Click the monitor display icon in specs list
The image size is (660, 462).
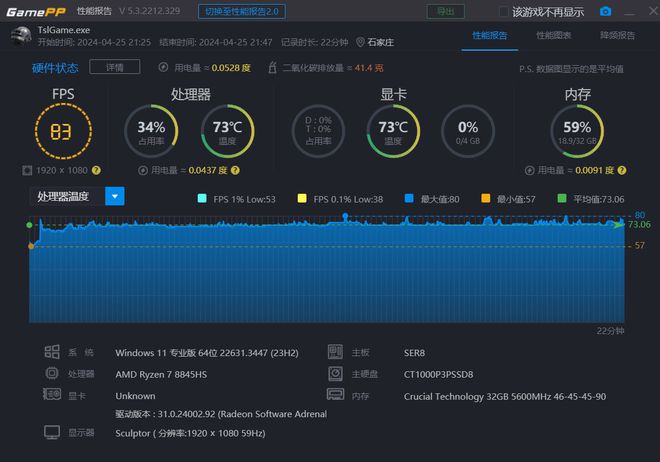52,432
